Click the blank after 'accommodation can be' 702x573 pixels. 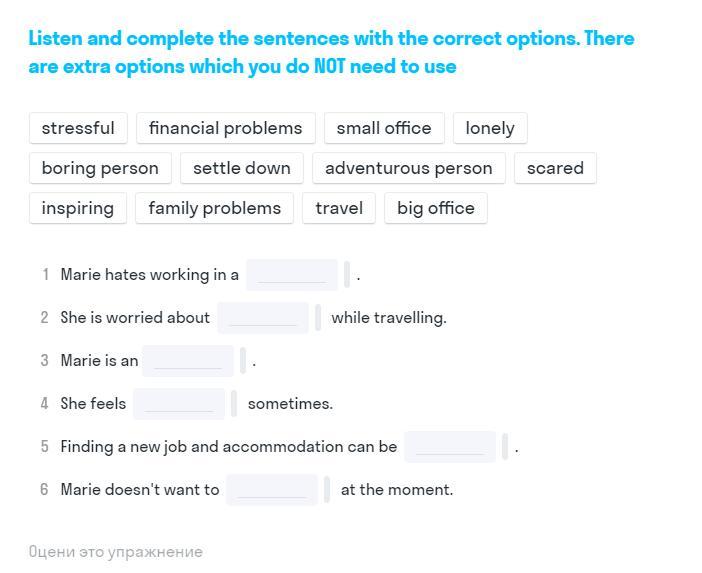tap(450, 447)
